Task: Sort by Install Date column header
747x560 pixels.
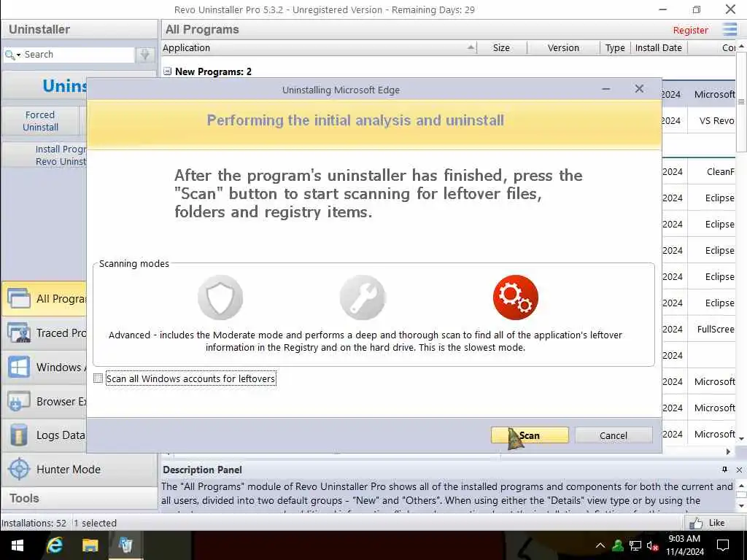Action: [659, 47]
